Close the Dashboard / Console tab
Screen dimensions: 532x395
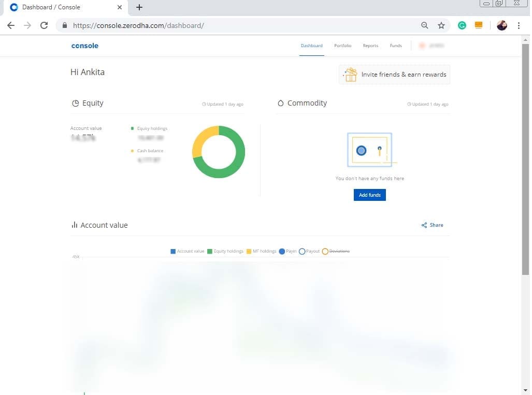[120, 7]
